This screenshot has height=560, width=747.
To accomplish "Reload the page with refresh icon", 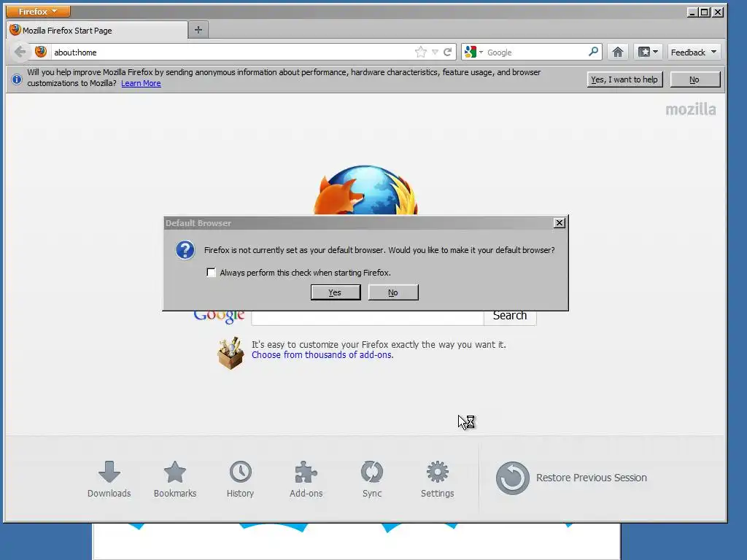I will click(x=447, y=52).
